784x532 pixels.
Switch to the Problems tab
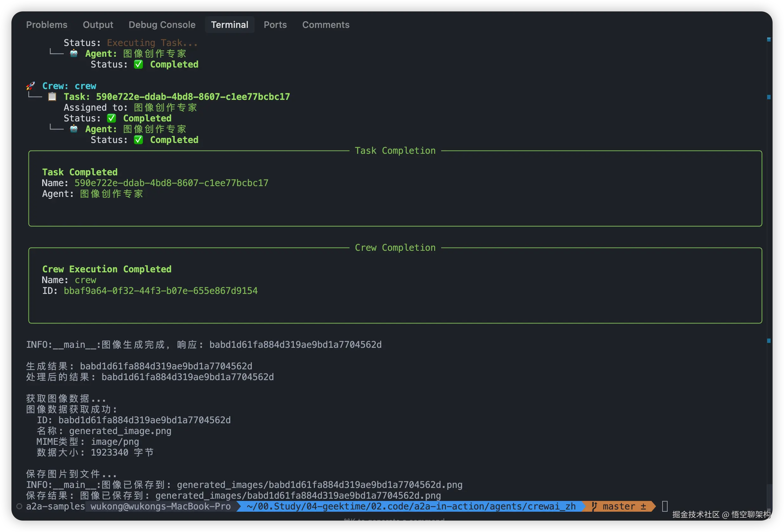tap(47, 25)
